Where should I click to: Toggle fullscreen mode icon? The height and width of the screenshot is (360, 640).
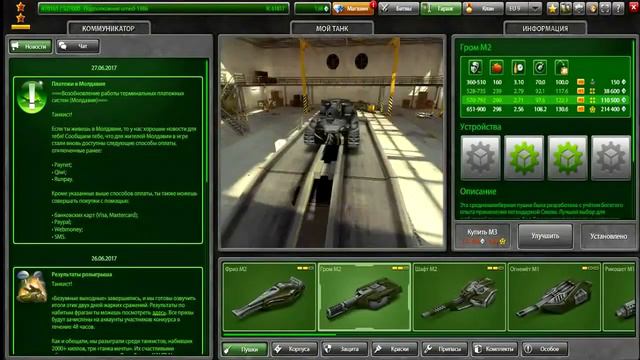point(605,8)
